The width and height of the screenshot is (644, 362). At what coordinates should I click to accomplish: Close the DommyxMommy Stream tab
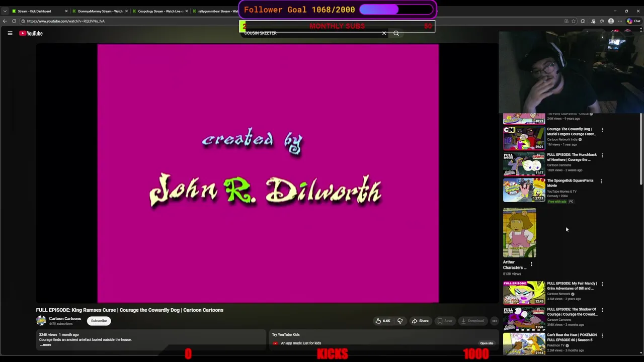pyautogui.click(x=126, y=11)
